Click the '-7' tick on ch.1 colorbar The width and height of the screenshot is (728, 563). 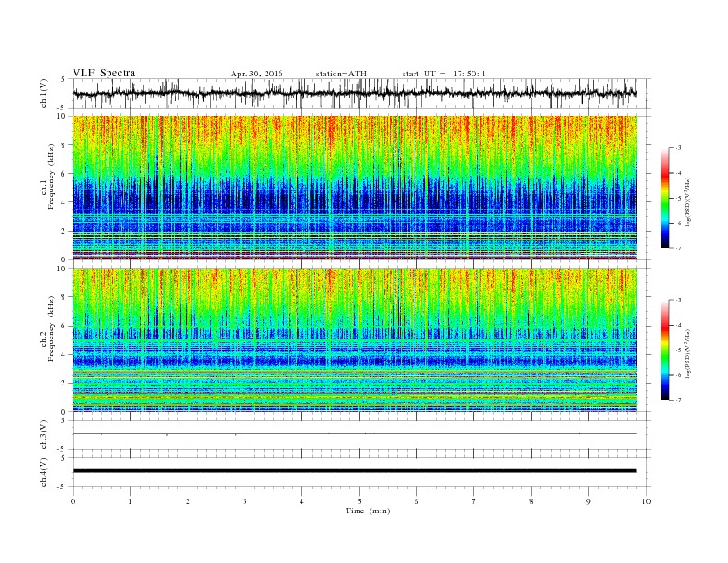pos(678,248)
